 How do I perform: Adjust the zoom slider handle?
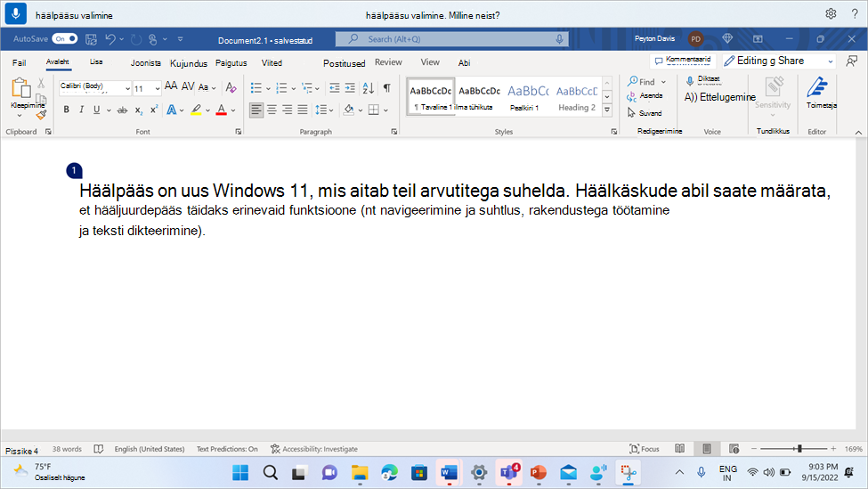(x=799, y=449)
